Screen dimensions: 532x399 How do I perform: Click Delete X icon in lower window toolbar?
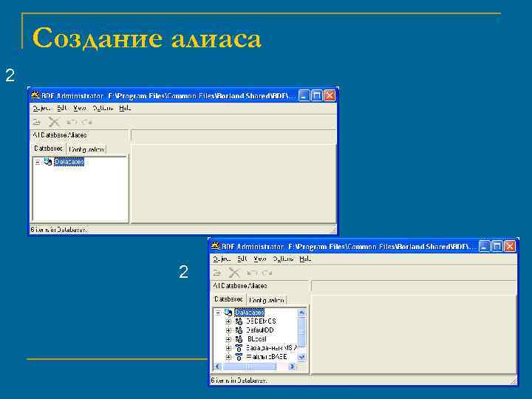234,273
